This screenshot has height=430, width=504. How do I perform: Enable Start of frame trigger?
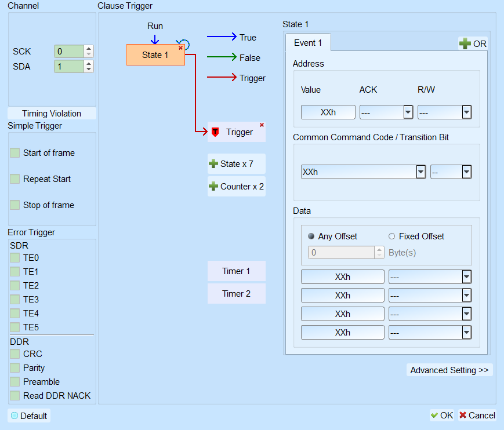(x=14, y=153)
